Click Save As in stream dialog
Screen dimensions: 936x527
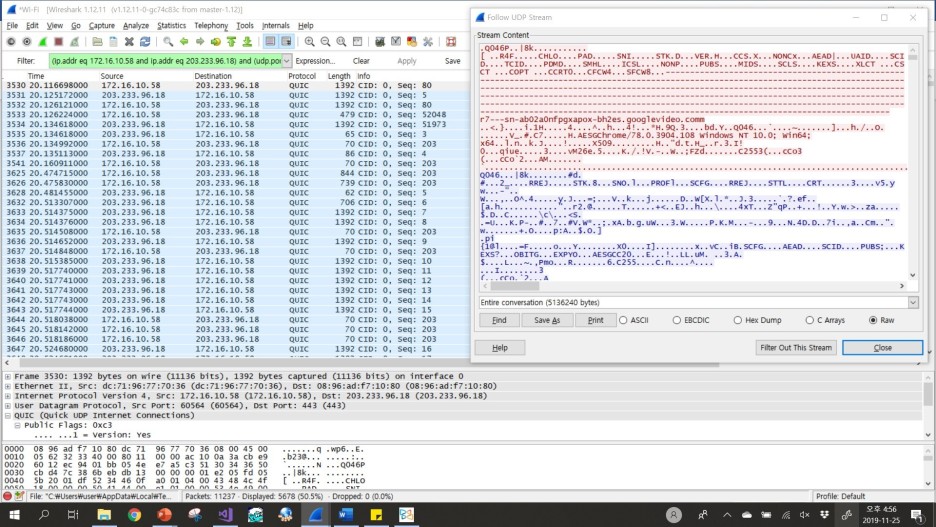coord(547,320)
